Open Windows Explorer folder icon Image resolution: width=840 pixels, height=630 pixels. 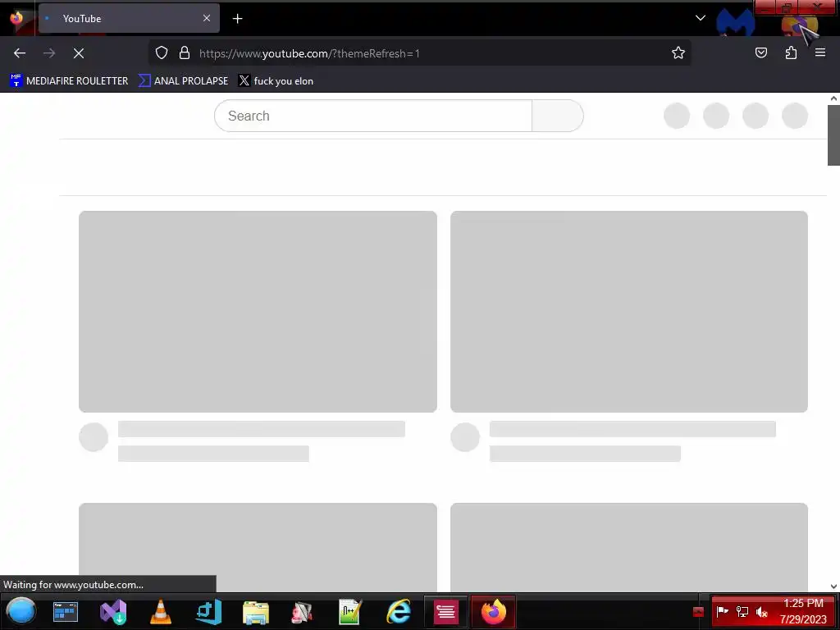pyautogui.click(x=256, y=612)
